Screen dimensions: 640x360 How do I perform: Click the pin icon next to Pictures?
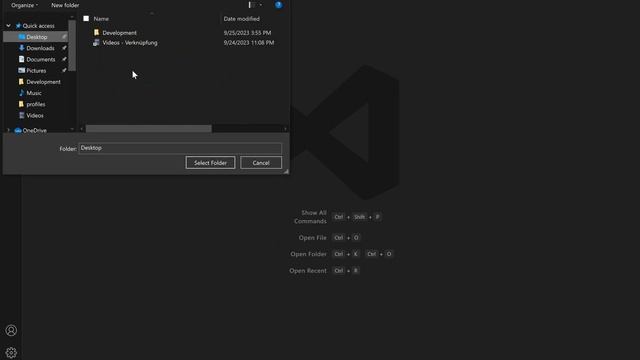tap(64, 71)
